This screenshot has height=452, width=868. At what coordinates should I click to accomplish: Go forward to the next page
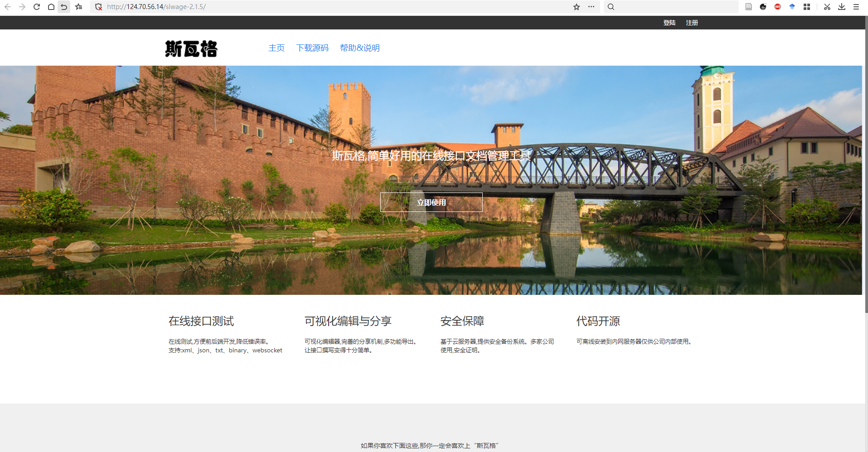(22, 7)
